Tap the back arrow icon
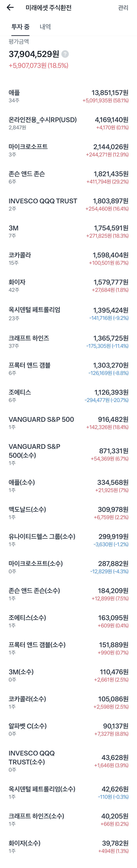The image size is (137, 868). (10, 7)
